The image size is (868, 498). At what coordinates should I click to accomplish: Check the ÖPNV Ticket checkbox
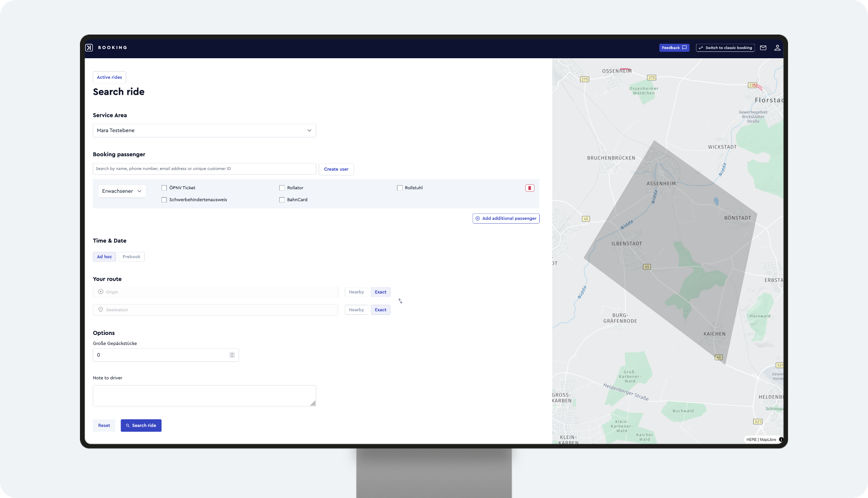[164, 188]
